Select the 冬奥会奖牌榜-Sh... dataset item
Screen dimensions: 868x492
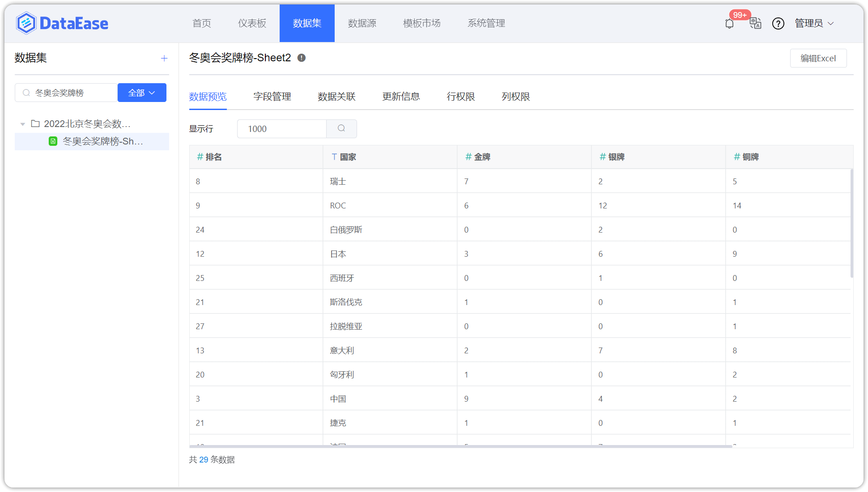coord(103,141)
